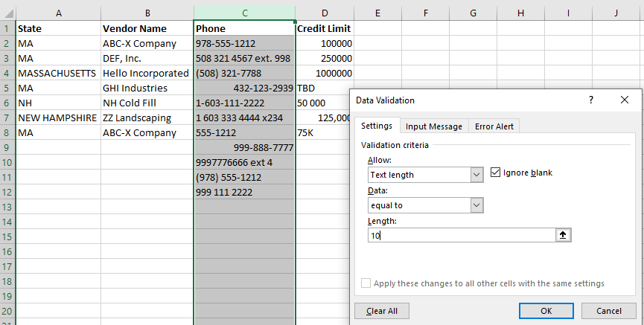The height and width of the screenshot is (325, 644).
Task: Click phone cell (508) 321-7788
Action: click(x=244, y=73)
